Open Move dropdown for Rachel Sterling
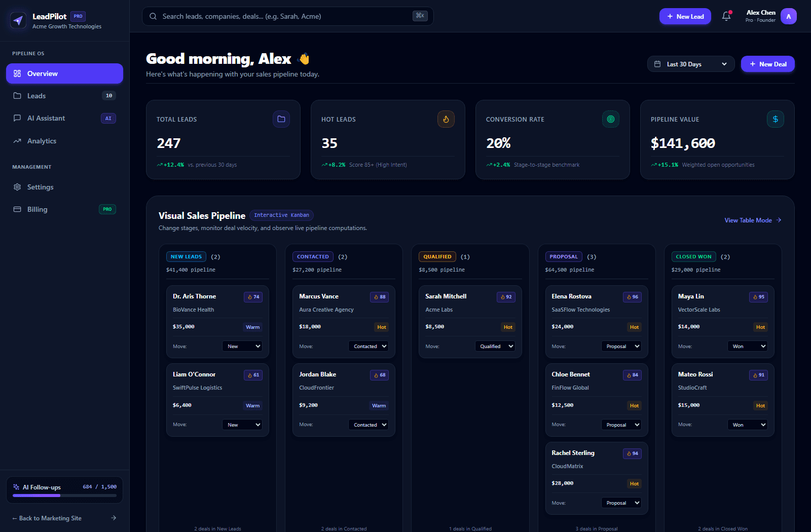Image resolution: width=811 pixels, height=532 pixels. pyautogui.click(x=621, y=503)
